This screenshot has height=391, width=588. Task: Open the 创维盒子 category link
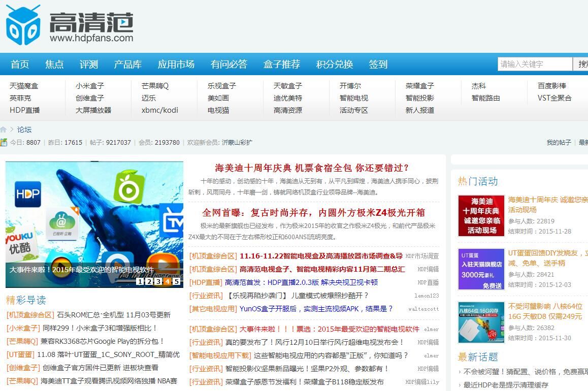coord(90,98)
